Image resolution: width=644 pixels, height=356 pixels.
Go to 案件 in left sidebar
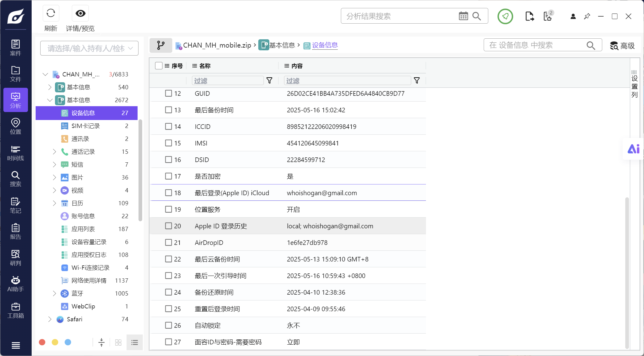tap(16, 48)
